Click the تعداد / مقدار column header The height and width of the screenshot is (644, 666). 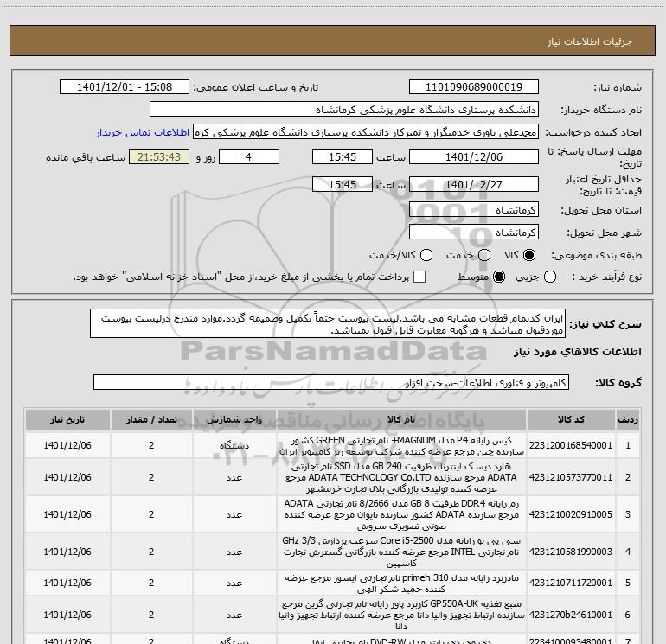[x=151, y=419]
